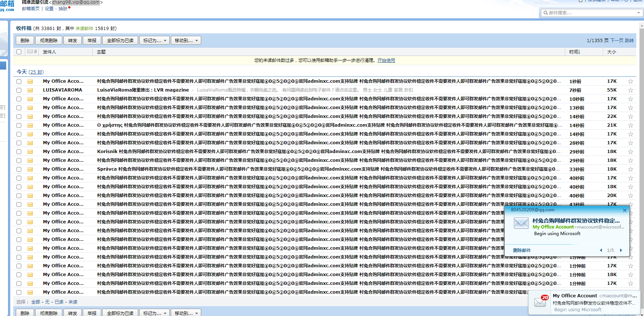Sort by the 发件人 column header
644x316 pixels.
tap(49, 52)
